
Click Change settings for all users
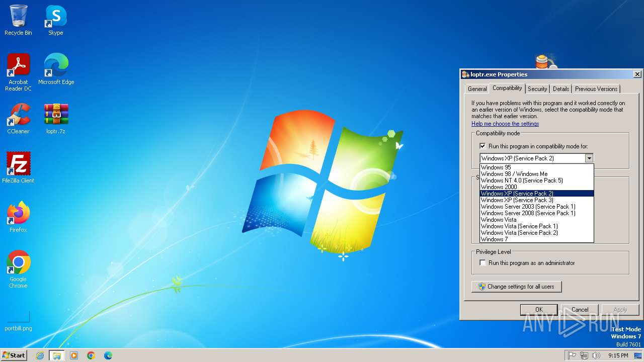(x=517, y=287)
